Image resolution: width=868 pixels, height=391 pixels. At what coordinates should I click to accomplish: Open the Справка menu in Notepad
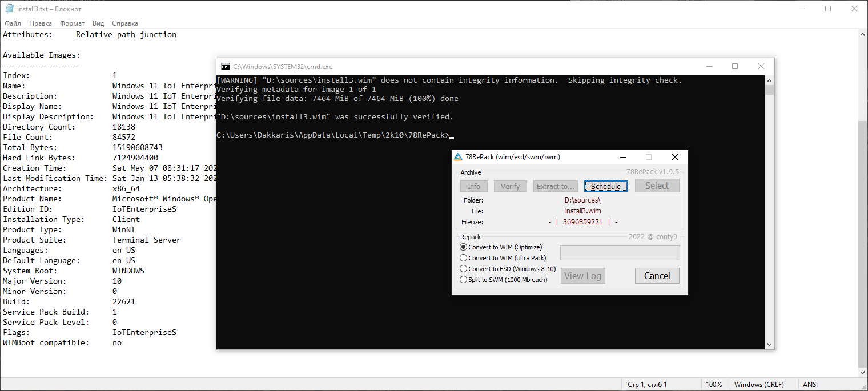coord(125,23)
